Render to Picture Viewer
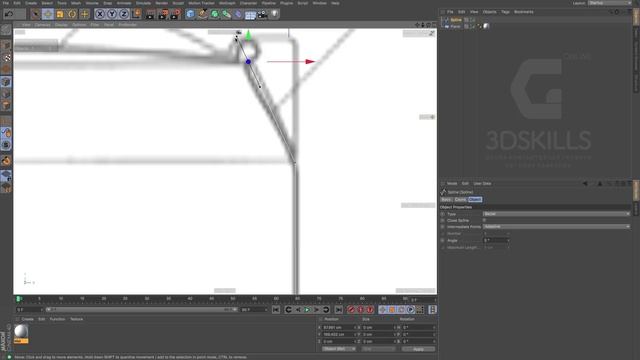 click(163, 14)
